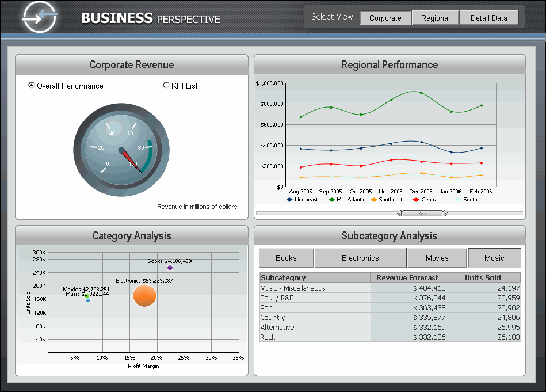Screen dimensions: 546x392
Task: Open the Books subcategory tab
Action: (x=286, y=258)
